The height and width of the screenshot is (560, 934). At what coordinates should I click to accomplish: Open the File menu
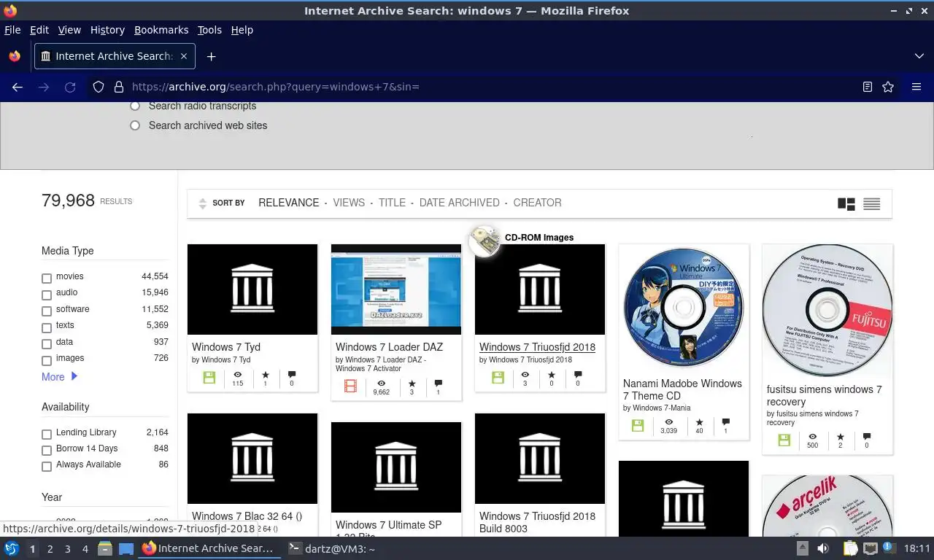point(12,30)
